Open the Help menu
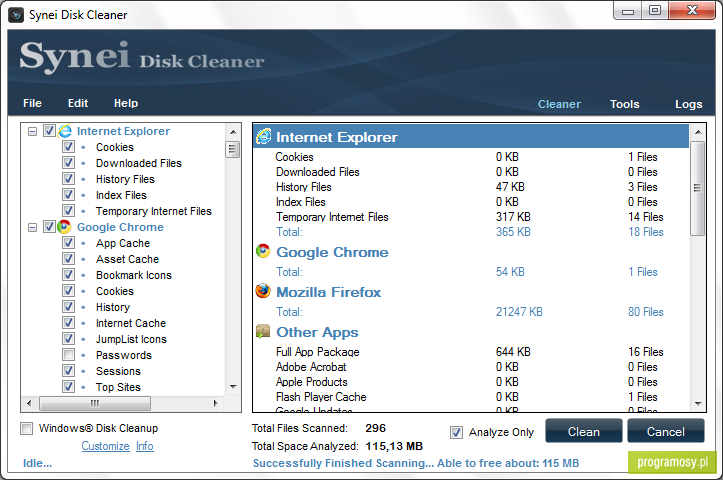The width and height of the screenshot is (723, 480). tap(126, 103)
